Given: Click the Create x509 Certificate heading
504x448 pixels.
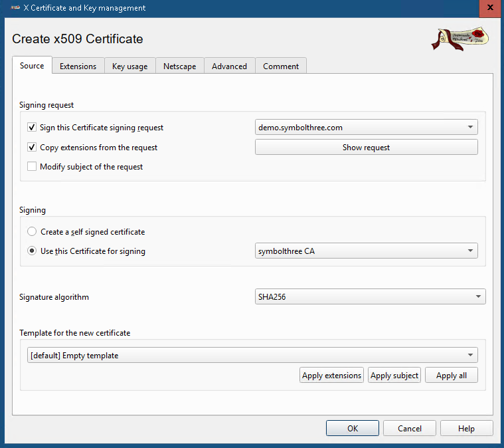Looking at the screenshot, I should click(x=78, y=39).
